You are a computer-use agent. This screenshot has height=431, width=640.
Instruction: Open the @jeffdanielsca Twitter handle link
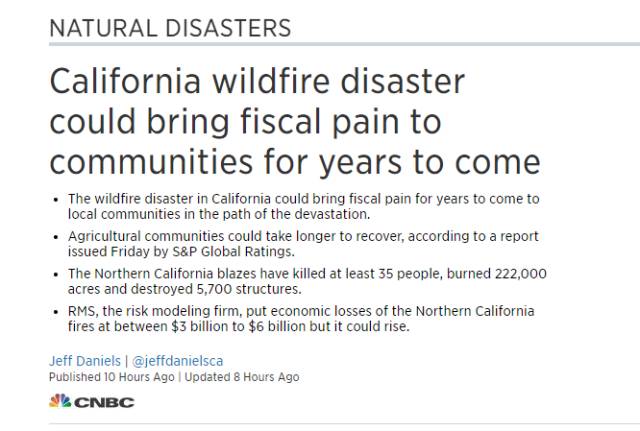tap(175, 361)
